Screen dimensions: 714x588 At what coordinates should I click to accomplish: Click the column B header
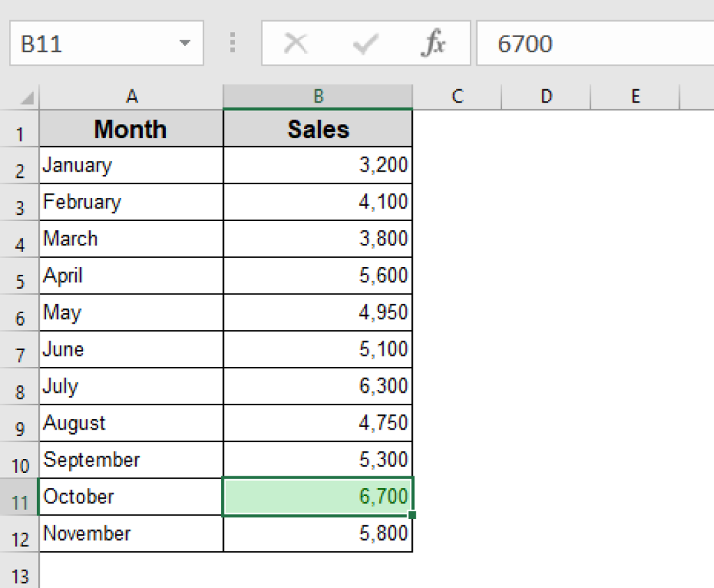tap(317, 96)
